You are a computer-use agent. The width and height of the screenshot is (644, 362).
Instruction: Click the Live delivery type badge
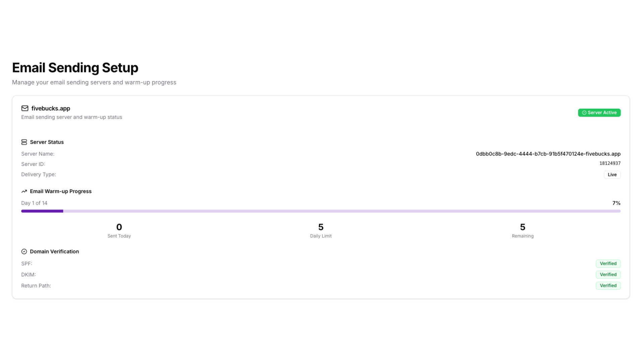coord(612,175)
